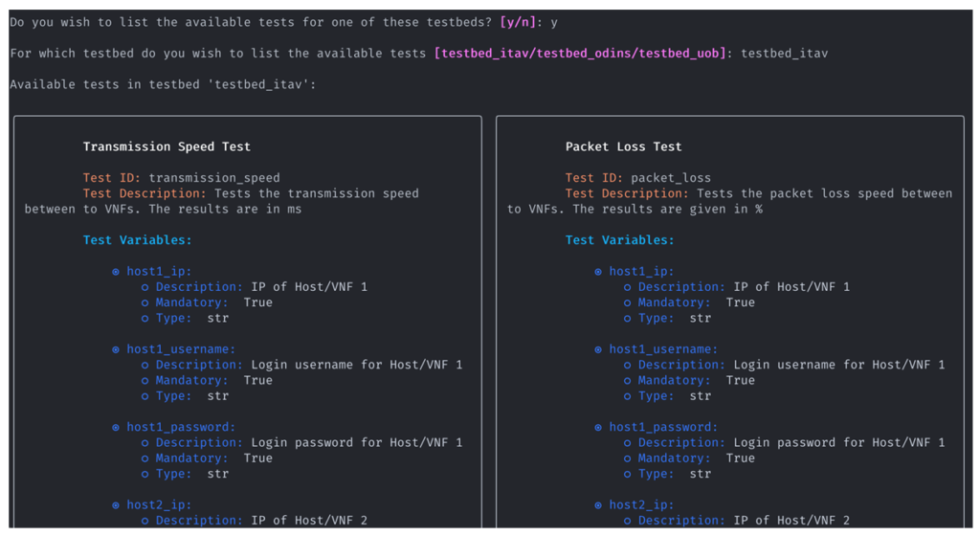Click the Transmission Speed Test heading

coord(167,146)
